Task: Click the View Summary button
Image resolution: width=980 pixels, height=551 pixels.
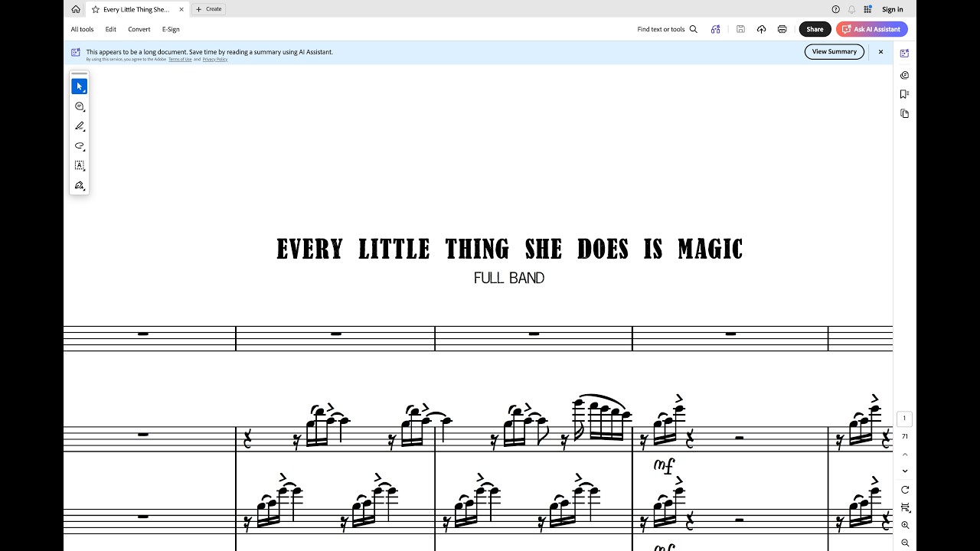Action: point(835,51)
